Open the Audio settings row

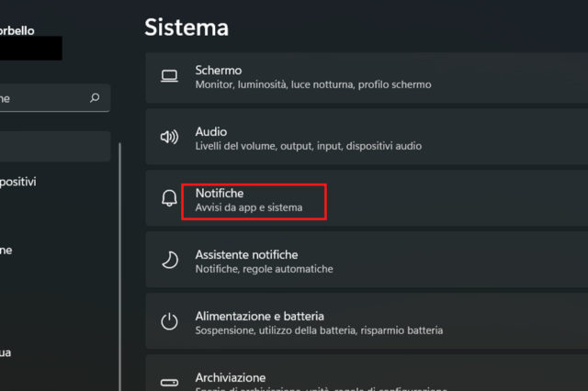click(x=367, y=138)
